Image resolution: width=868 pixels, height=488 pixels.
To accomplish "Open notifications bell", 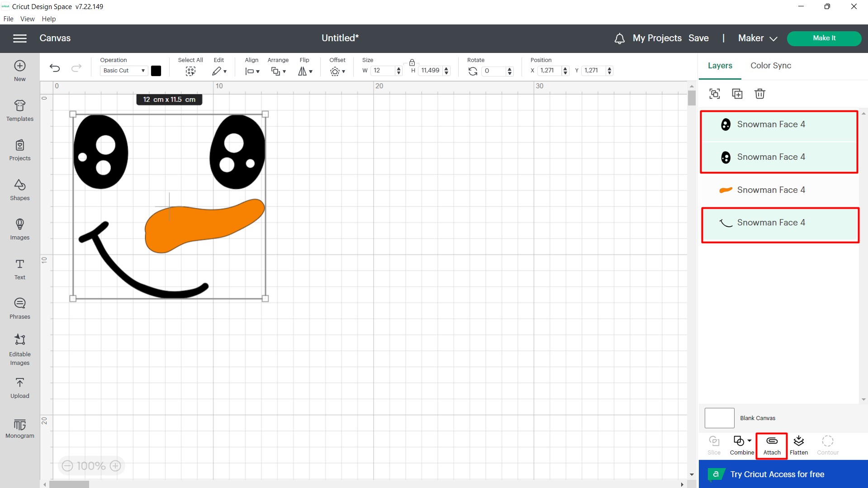I will coord(619,38).
